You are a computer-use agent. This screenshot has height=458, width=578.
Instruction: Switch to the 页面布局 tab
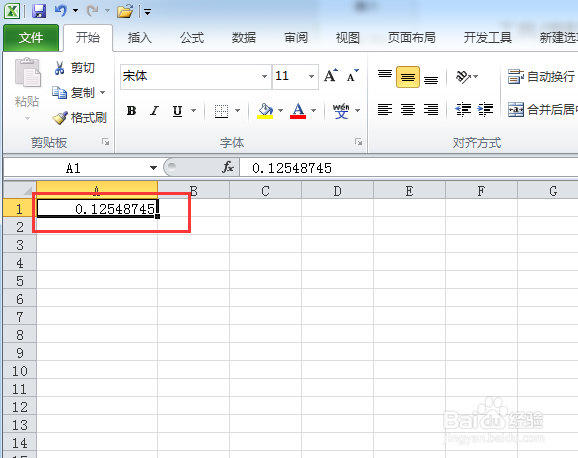coord(411,38)
